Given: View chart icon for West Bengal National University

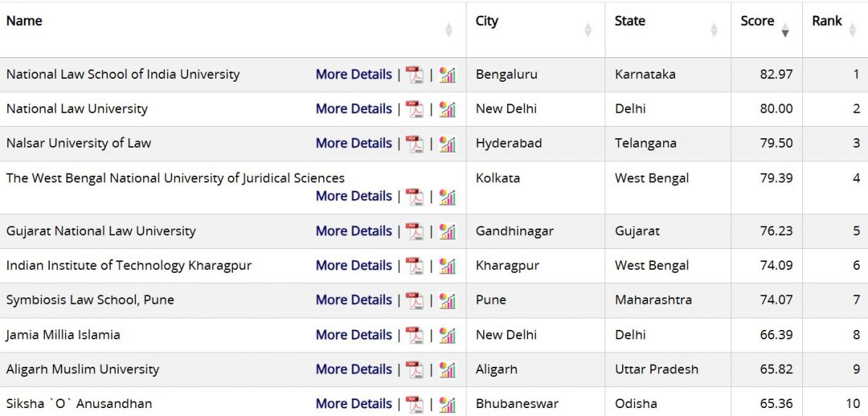Looking at the screenshot, I should (x=448, y=197).
